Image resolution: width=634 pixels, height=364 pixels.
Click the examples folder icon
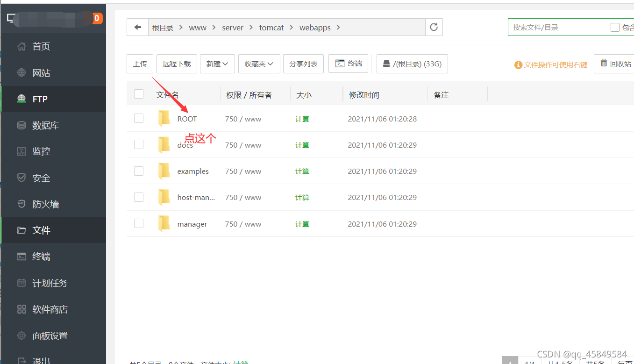coord(164,171)
